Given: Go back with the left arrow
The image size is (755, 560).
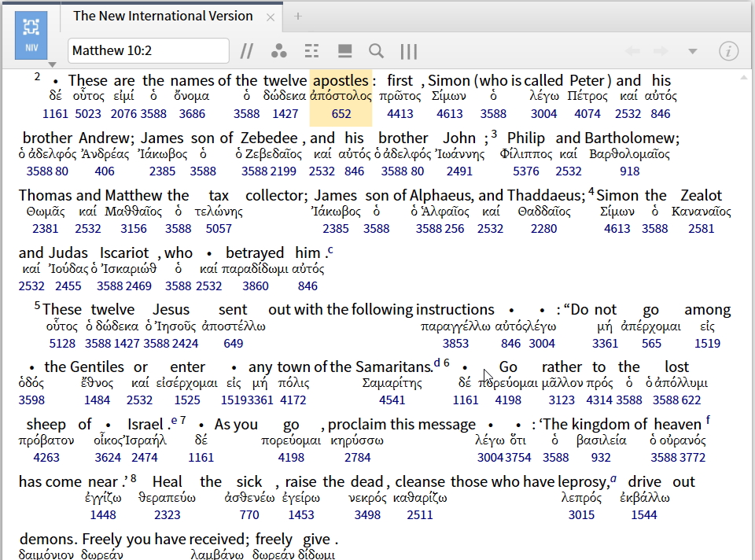Looking at the screenshot, I should (x=632, y=51).
